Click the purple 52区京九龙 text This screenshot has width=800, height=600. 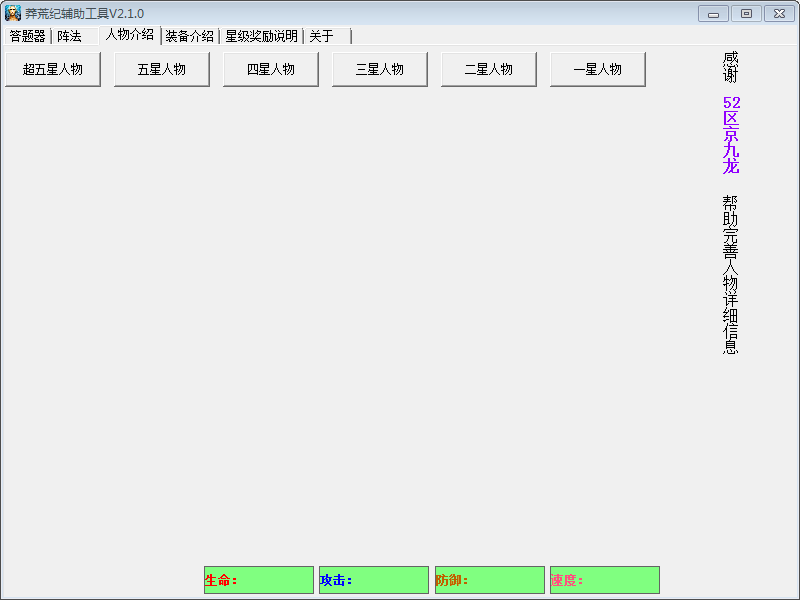731,135
